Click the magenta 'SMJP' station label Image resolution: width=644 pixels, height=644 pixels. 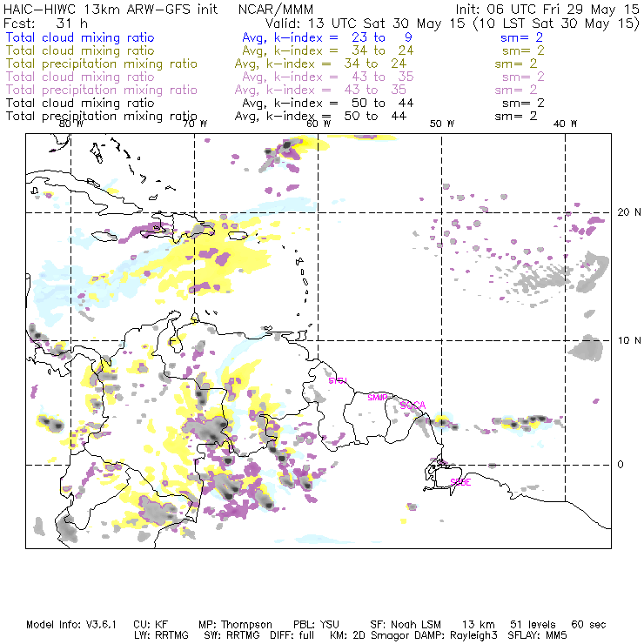pos(378,398)
